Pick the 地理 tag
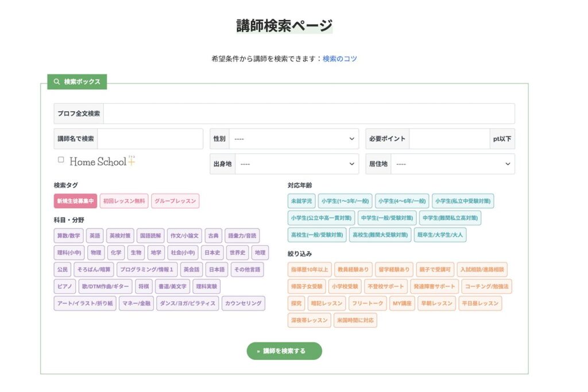This screenshot has width=588, height=392. tap(260, 253)
